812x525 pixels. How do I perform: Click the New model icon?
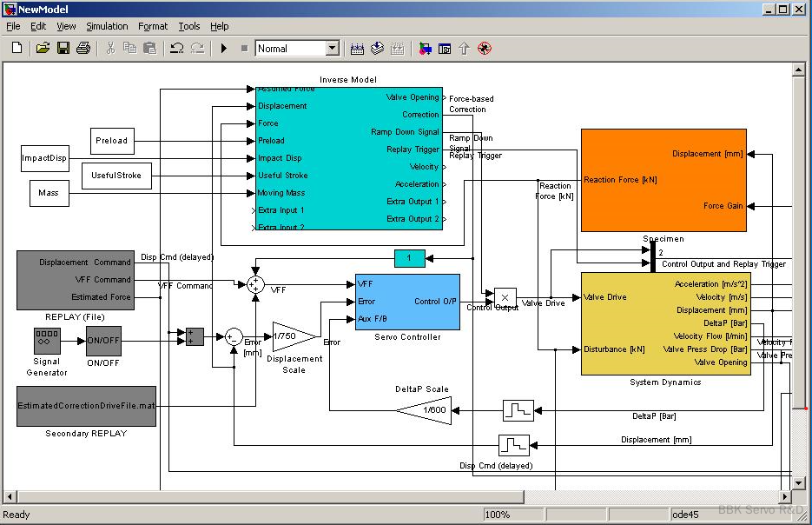click(17, 49)
